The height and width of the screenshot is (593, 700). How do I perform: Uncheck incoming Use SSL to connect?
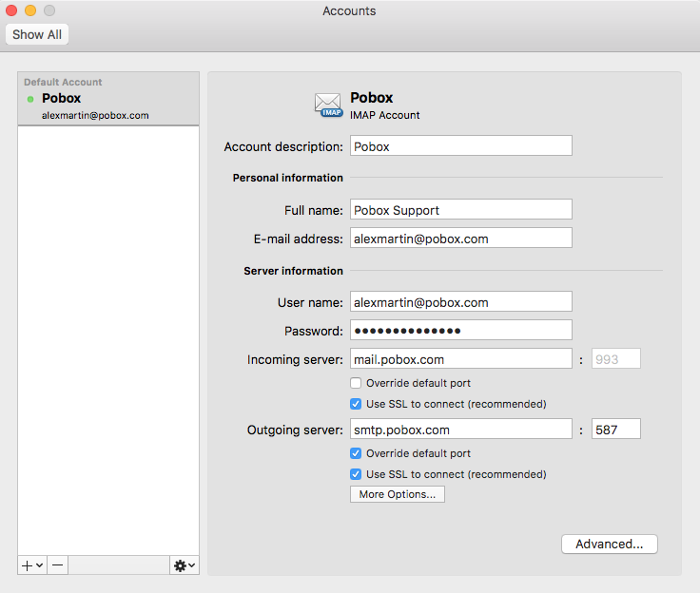(x=356, y=404)
